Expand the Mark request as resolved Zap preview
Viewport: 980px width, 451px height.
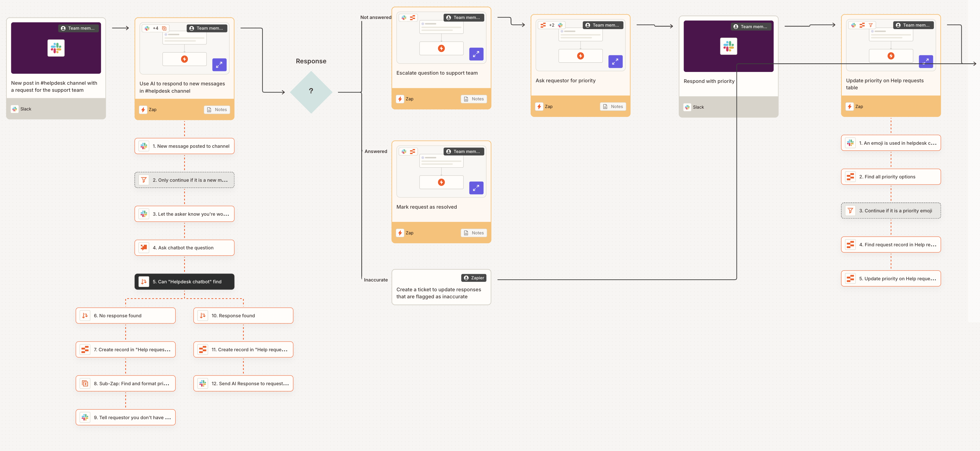click(x=476, y=188)
